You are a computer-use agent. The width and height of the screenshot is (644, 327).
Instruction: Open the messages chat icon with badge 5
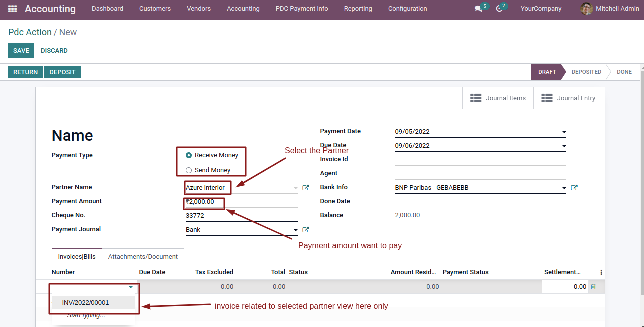coord(478,9)
